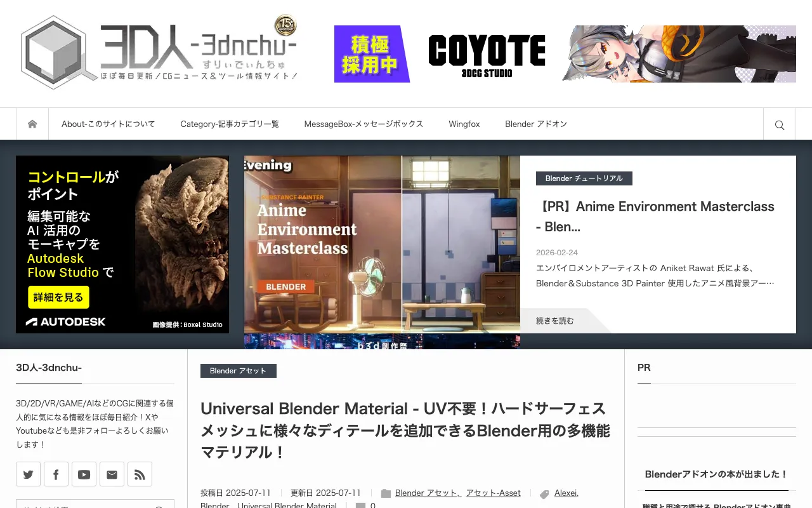Open the YouTube channel icon
Screen dimensions: 812x508
click(84, 474)
